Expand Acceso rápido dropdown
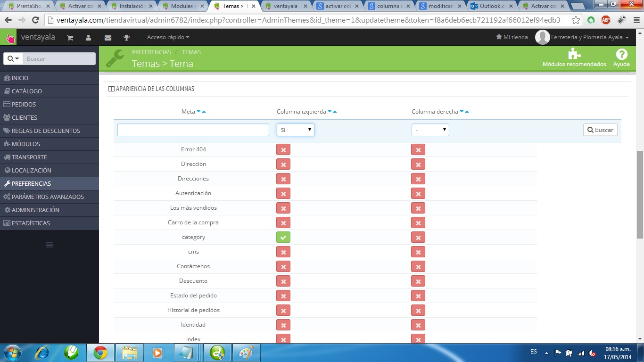 168,37
